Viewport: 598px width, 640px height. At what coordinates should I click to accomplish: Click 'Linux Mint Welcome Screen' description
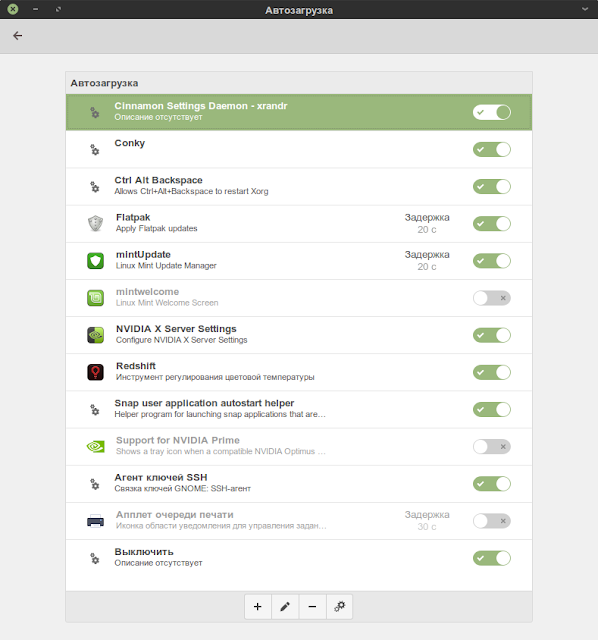[x=167, y=303]
